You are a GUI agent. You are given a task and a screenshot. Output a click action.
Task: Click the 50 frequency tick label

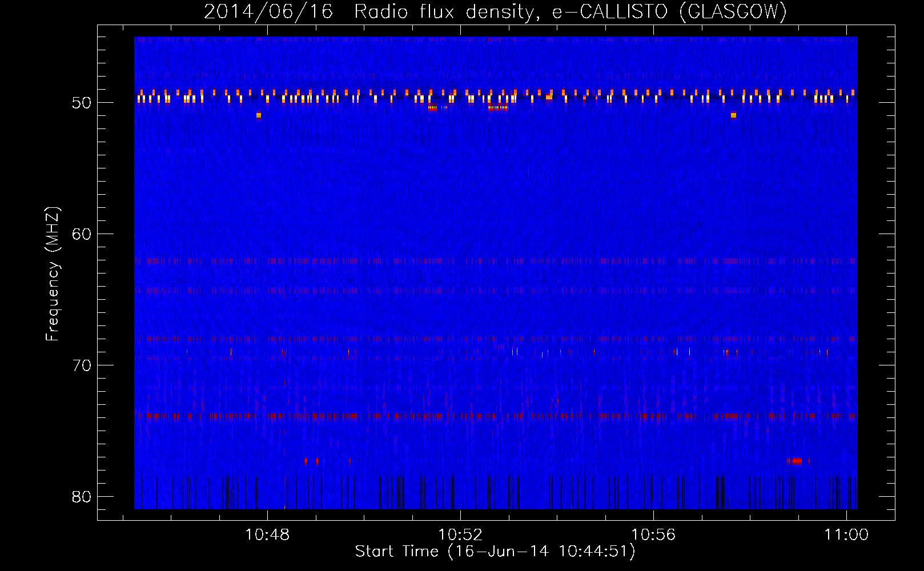82,103
